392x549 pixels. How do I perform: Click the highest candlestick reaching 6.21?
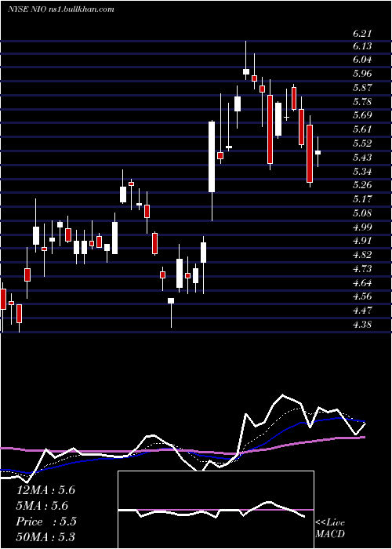246,71
